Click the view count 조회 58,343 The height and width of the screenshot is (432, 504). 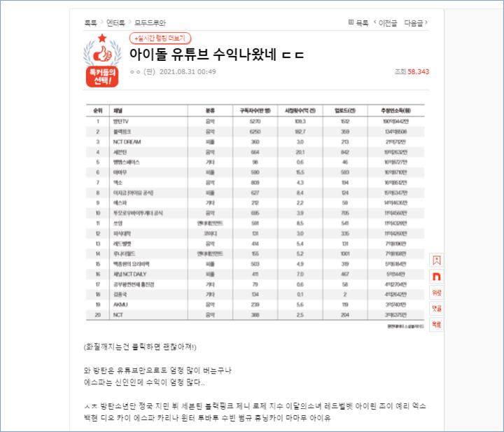pyautogui.click(x=412, y=71)
